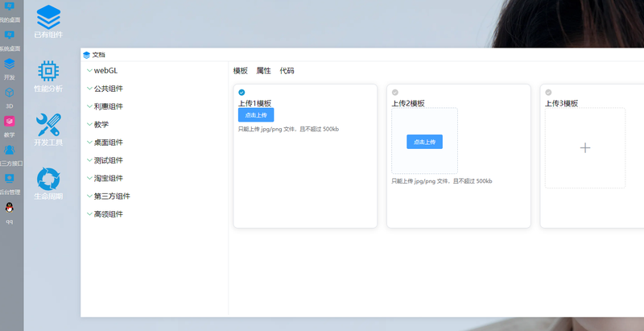644x331 pixels.
Task: Select the webGL tree label
Action: pyautogui.click(x=105, y=71)
